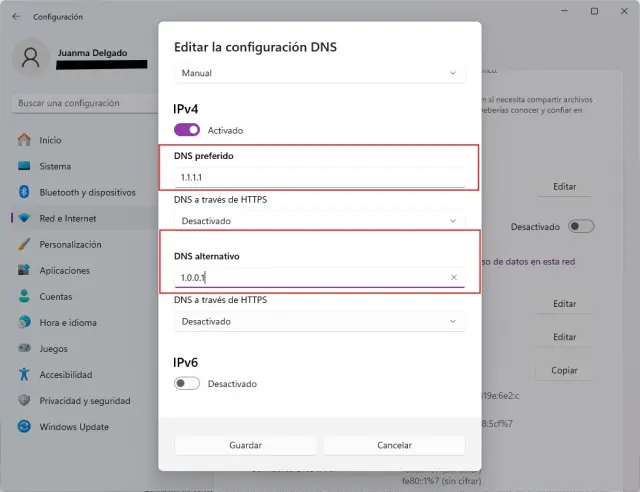Open the Aplicaciones icon in sidebar
The image size is (640, 492).
(x=24, y=270)
